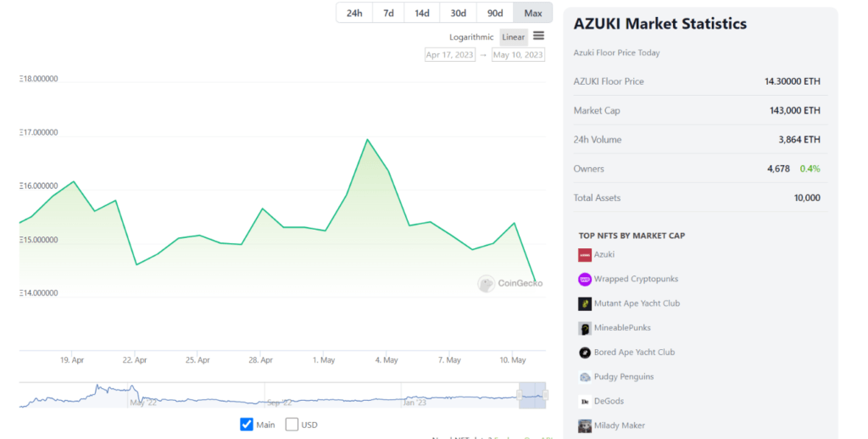Open the Mutant Ape Yacht Club link
Viewport: 868px width, 439px height.
[x=637, y=303]
